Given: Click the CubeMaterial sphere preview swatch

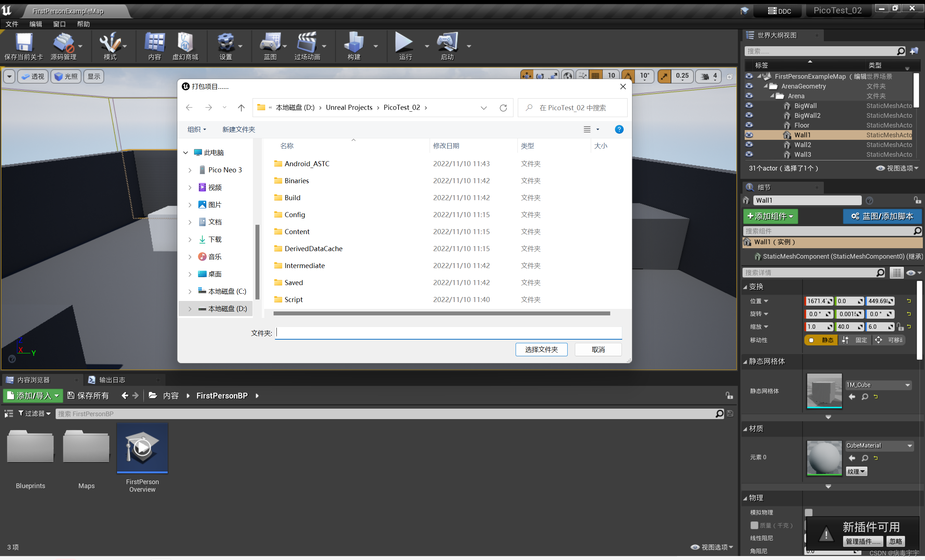Looking at the screenshot, I should pyautogui.click(x=824, y=458).
